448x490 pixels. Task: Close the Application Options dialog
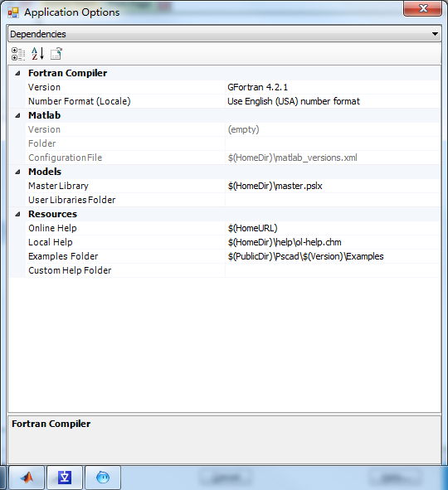point(422,8)
